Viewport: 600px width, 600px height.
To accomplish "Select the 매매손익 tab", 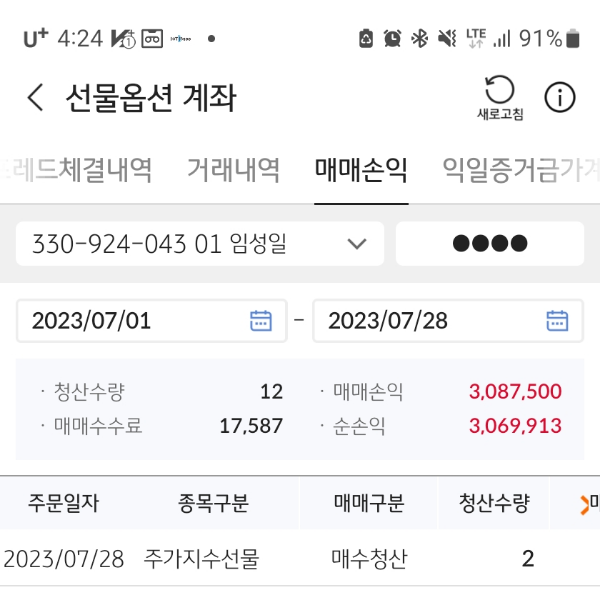I will click(x=361, y=170).
